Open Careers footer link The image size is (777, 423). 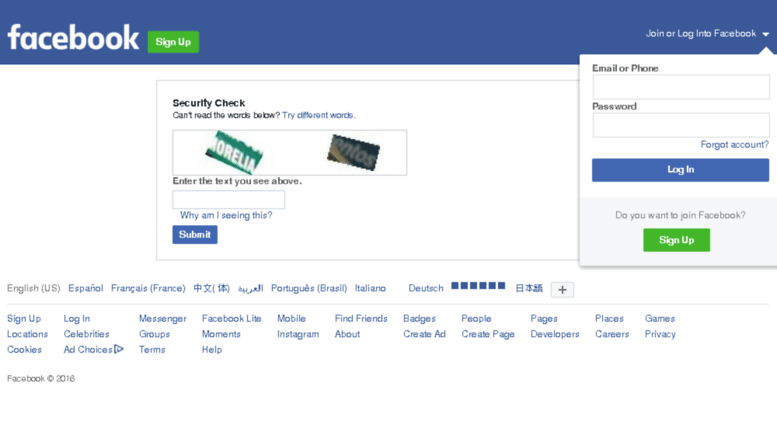click(x=612, y=334)
